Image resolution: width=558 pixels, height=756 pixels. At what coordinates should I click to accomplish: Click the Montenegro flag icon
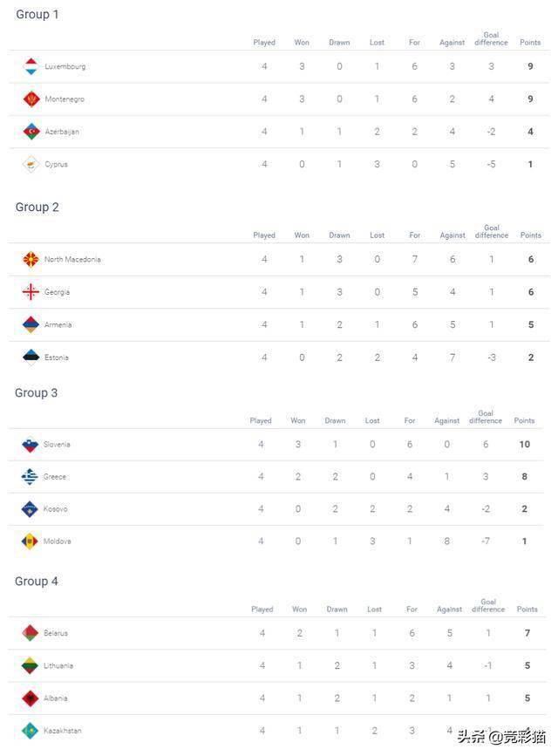coord(31,99)
